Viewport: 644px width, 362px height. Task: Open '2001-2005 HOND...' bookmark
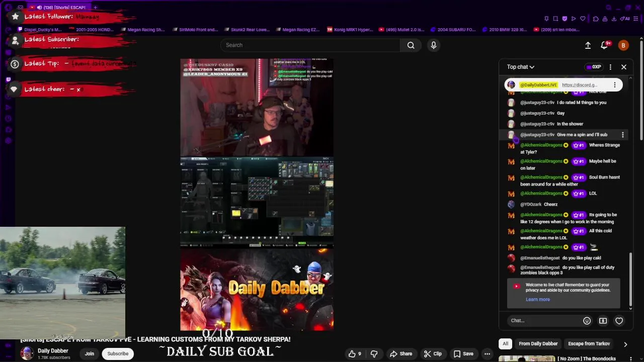tap(91, 30)
